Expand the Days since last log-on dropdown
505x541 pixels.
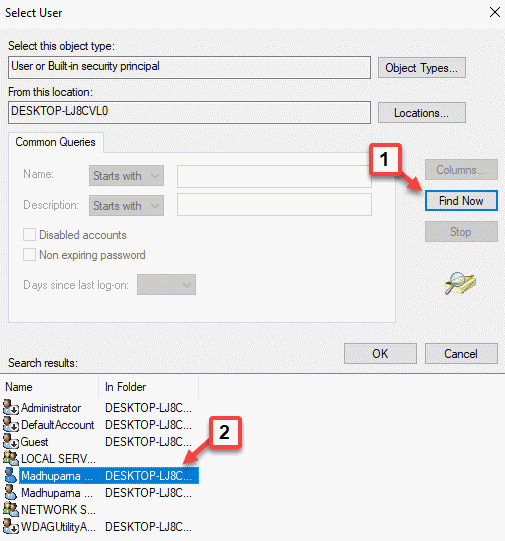point(166,285)
